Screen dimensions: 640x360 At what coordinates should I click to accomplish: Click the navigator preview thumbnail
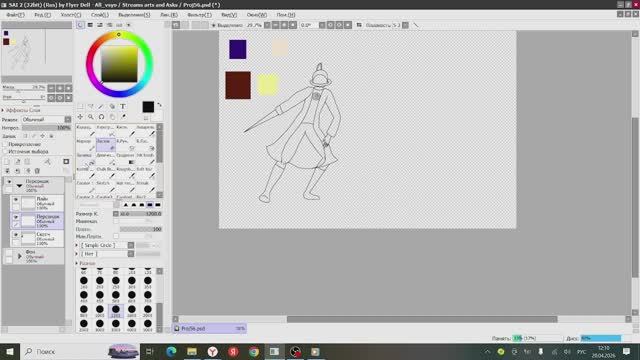[x=37, y=52]
